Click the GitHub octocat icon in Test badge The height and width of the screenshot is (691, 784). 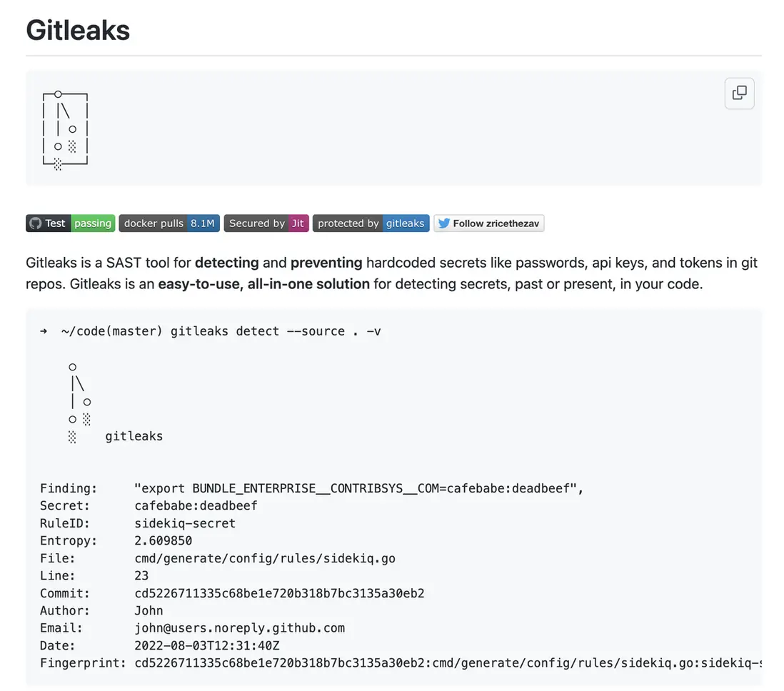tap(35, 223)
